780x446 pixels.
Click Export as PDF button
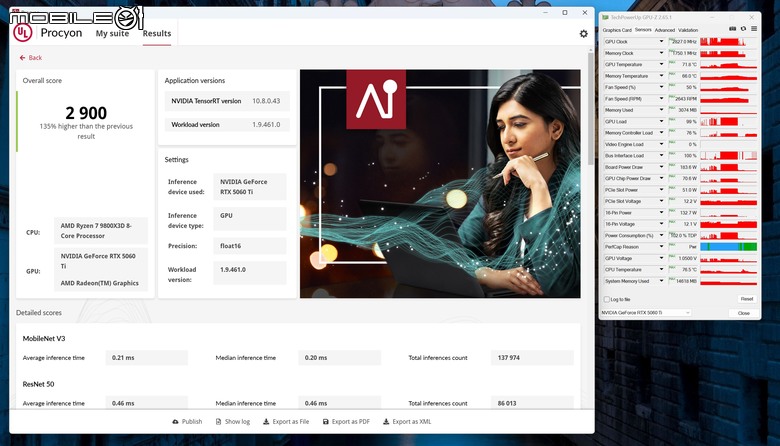346,422
